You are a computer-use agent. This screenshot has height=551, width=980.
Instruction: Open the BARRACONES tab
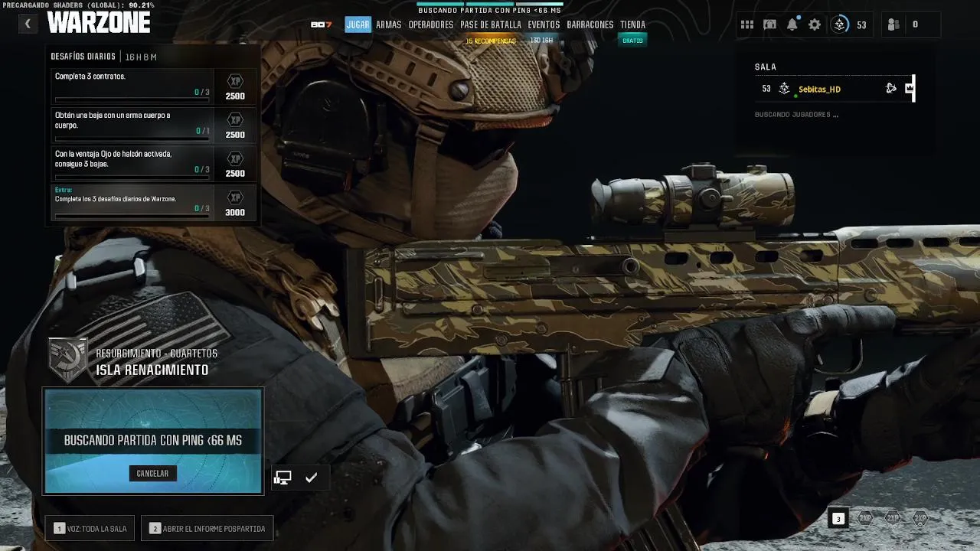pyautogui.click(x=590, y=24)
